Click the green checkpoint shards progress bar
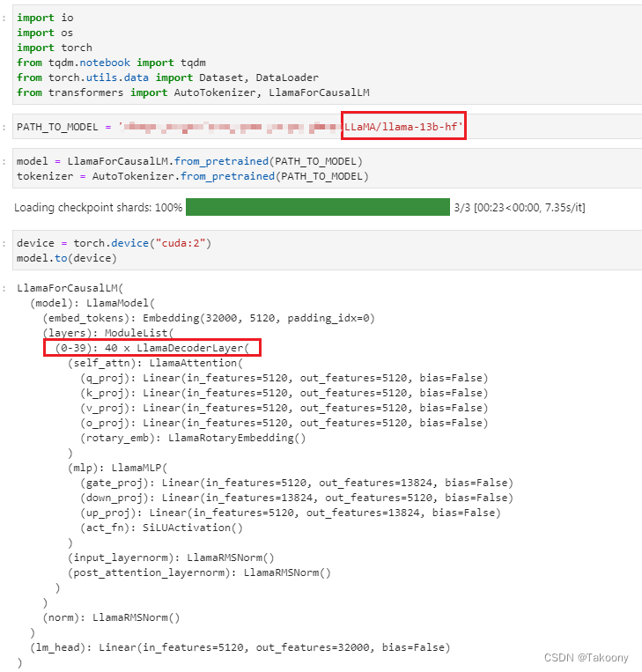The width and height of the screenshot is (642, 672). pyautogui.click(x=318, y=207)
